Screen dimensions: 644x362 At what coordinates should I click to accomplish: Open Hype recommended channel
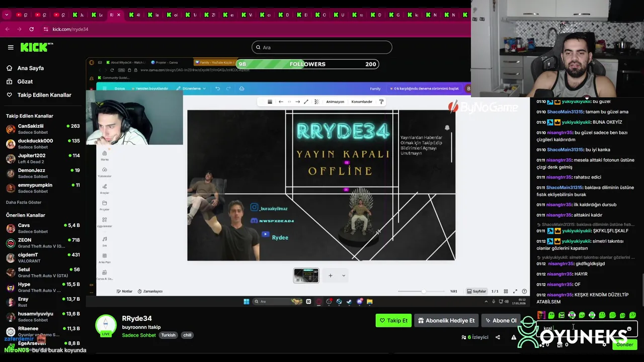pos(43,287)
